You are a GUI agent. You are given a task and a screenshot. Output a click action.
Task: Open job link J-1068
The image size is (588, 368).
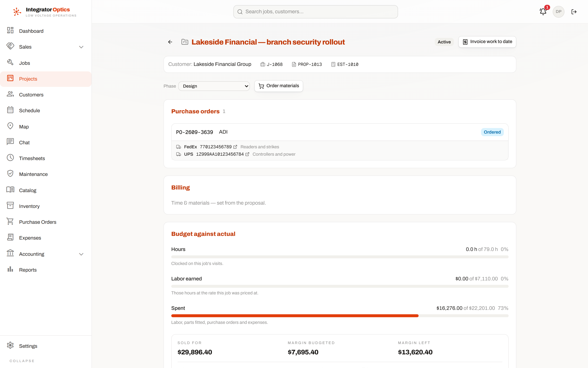[x=271, y=65]
